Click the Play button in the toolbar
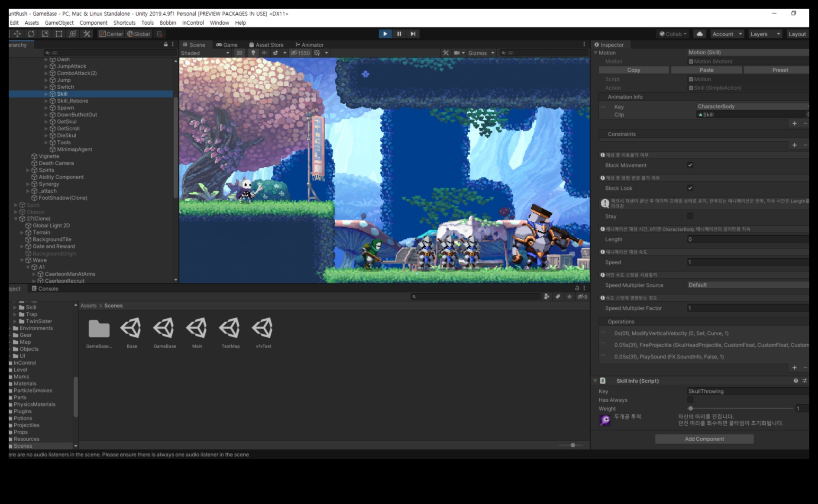Screen dimensions: 818x504 (x=385, y=34)
